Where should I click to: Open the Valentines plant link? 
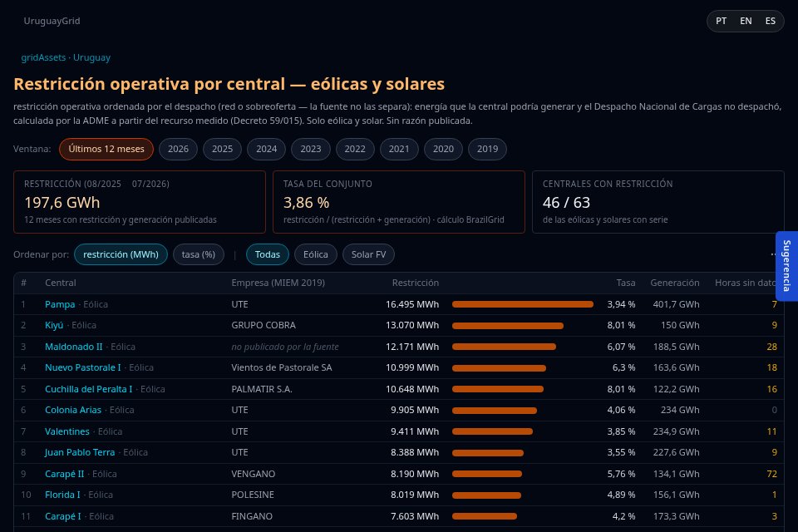point(66,431)
